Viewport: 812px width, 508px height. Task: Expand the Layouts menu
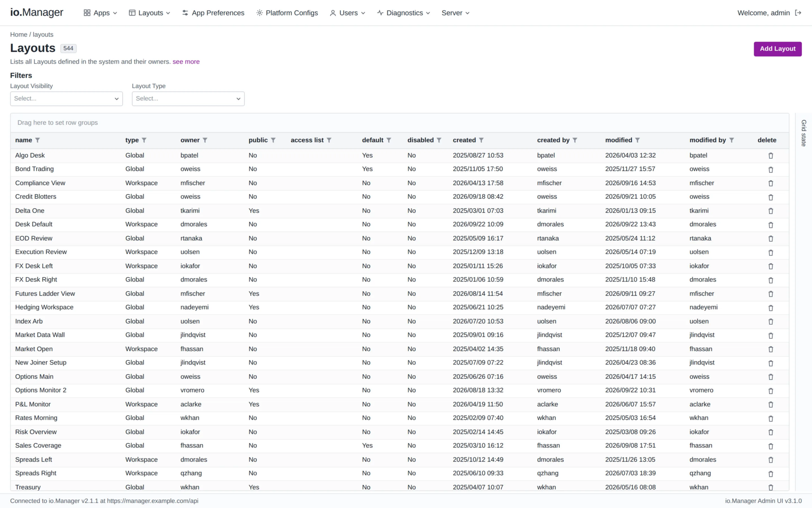[x=149, y=13]
